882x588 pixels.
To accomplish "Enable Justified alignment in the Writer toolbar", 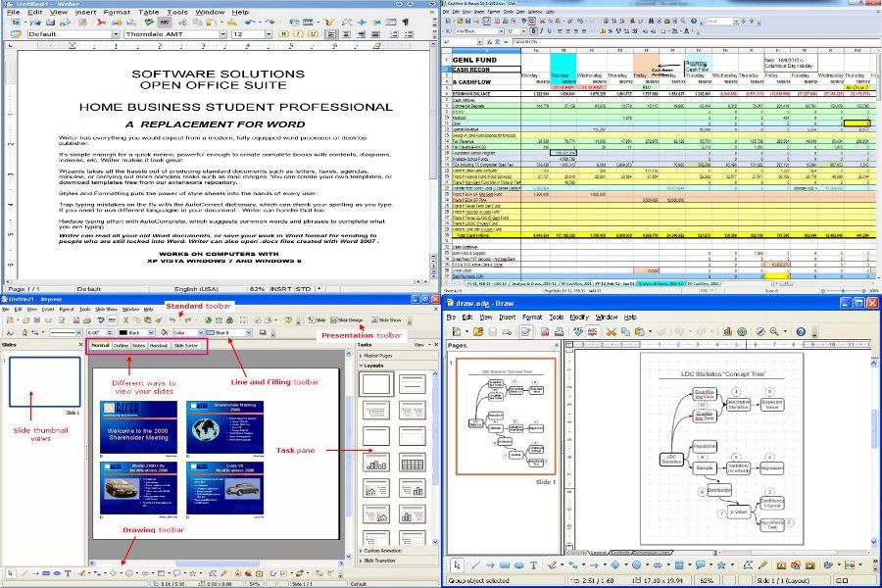I will [x=375, y=34].
